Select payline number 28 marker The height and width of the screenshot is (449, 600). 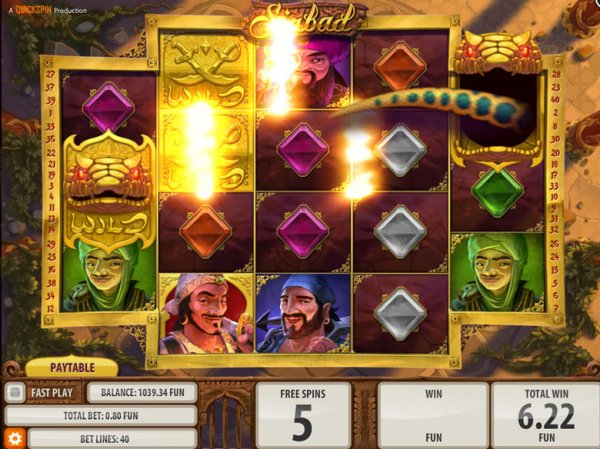(556, 74)
